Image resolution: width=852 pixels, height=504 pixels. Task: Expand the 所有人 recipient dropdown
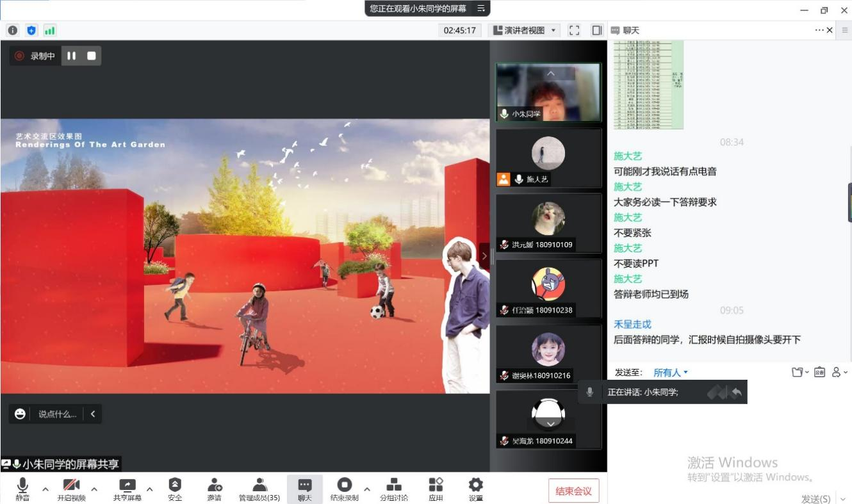coord(670,373)
